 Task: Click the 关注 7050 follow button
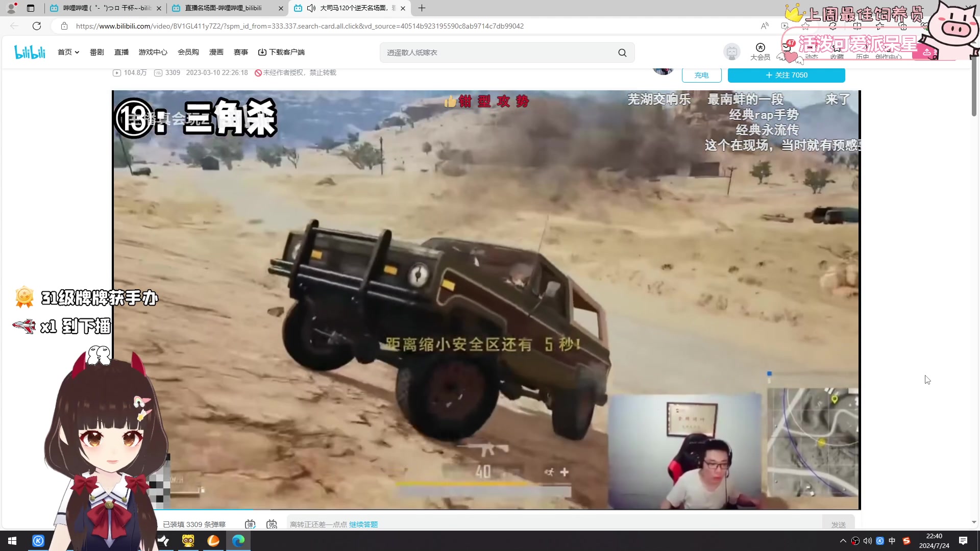[x=787, y=75]
